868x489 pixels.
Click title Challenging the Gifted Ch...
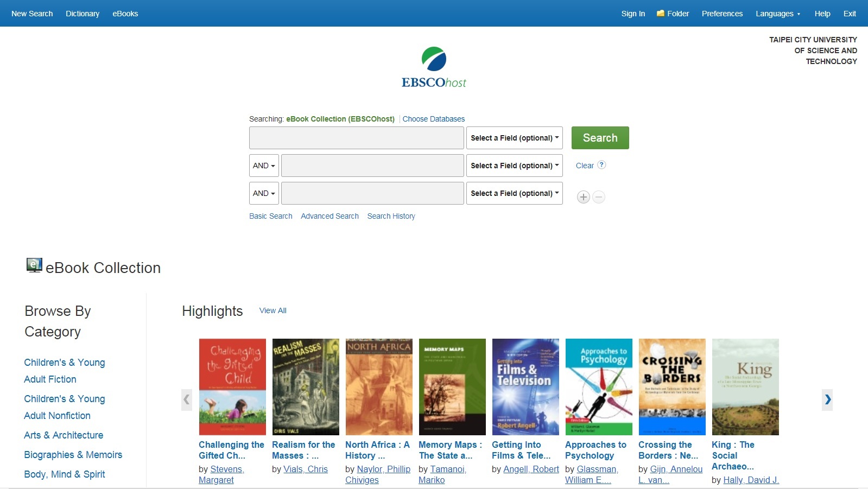[x=231, y=450]
